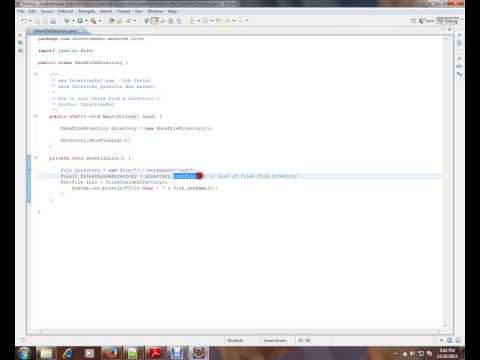Click the system tray clock
The height and width of the screenshot is (360, 480).
pyautogui.click(x=447, y=353)
